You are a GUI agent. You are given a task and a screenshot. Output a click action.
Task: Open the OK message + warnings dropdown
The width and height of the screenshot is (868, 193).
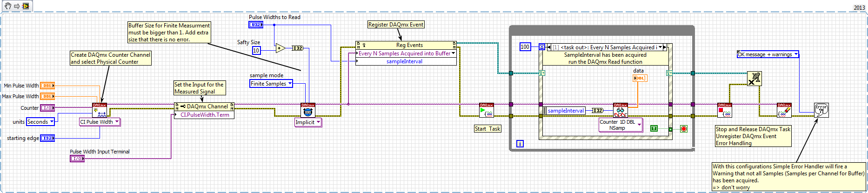[x=768, y=54]
